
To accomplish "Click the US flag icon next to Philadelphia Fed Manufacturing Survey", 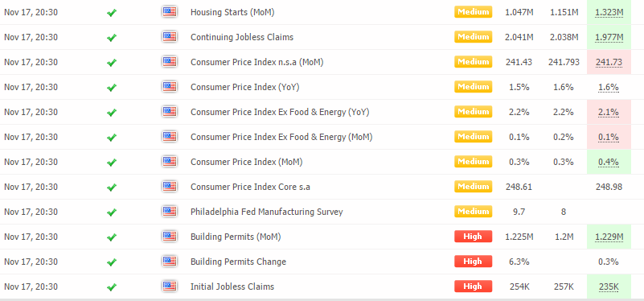I will coord(170,212).
